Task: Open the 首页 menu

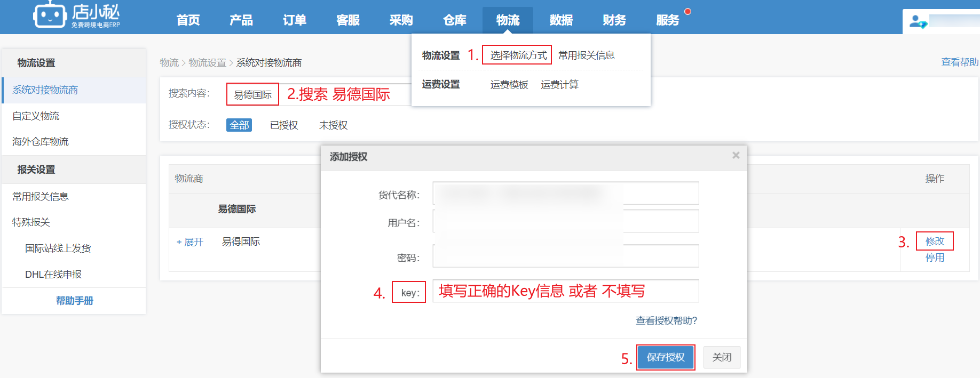Action: click(188, 20)
